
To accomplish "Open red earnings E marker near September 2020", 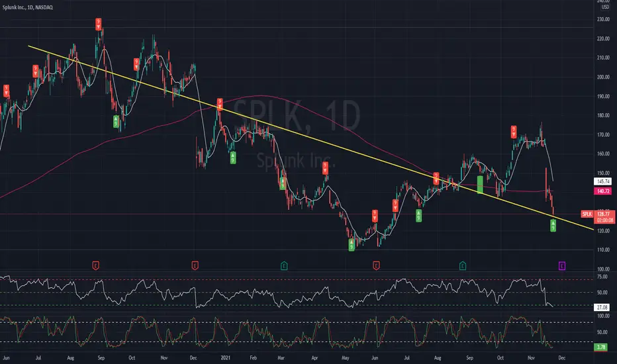I will (x=95, y=266).
